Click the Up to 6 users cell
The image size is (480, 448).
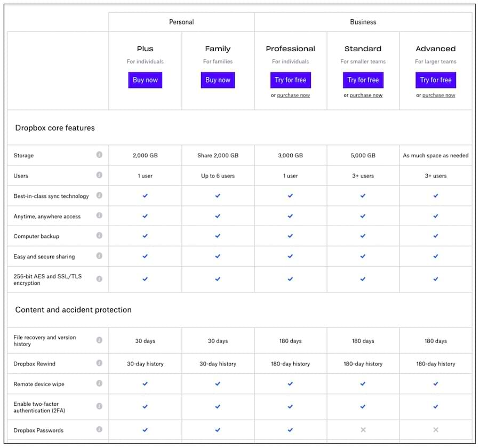point(218,176)
